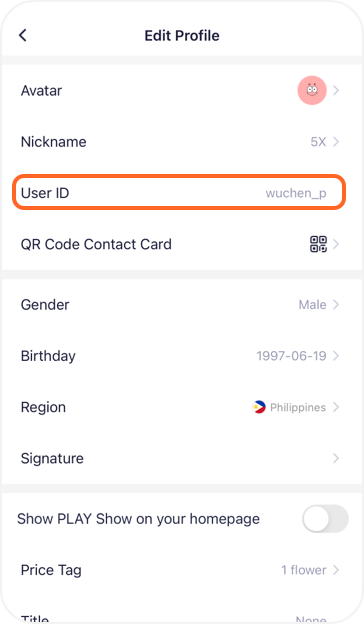The height and width of the screenshot is (624, 364).
Task: Tap the pink avatar picture
Action: coord(312,90)
